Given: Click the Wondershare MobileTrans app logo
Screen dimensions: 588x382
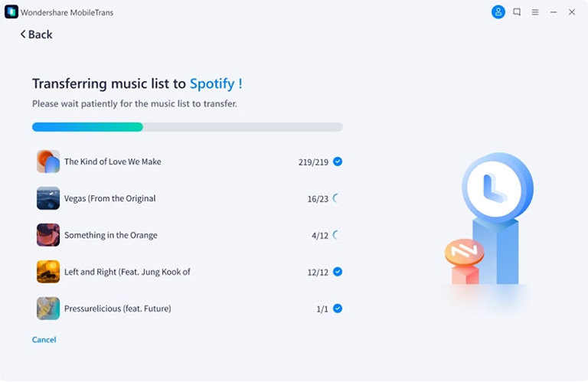Looking at the screenshot, I should [11, 12].
